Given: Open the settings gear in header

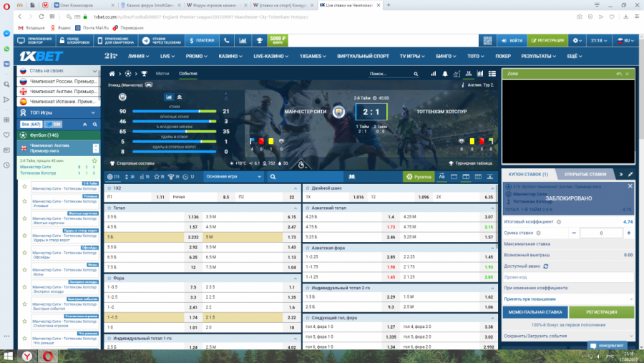Looking at the screenshot, I should [x=577, y=41].
